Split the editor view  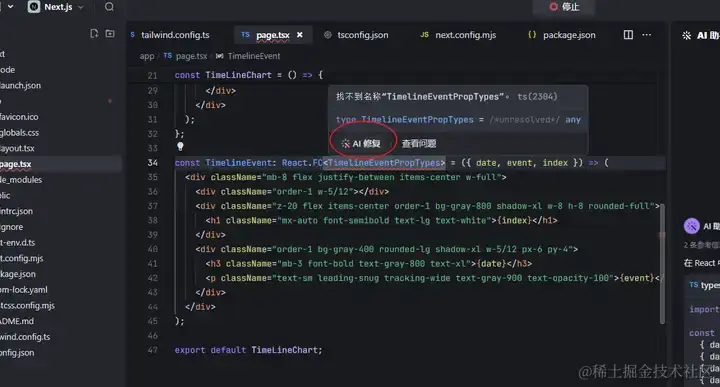(628, 35)
